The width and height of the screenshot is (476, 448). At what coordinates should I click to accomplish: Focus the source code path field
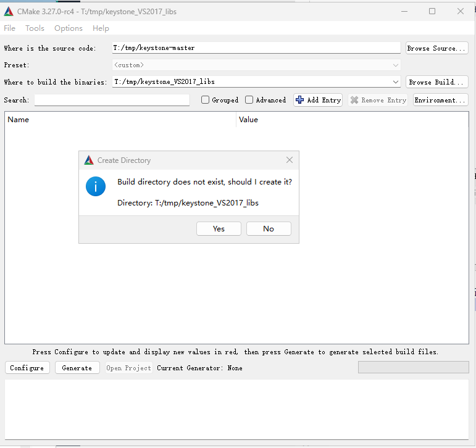[256, 48]
